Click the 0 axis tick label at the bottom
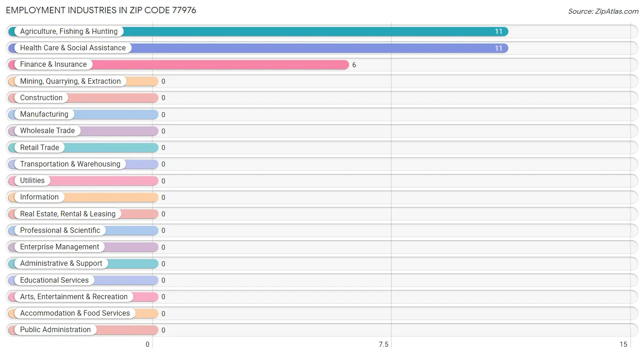Viewport: 644px width, 355px height. coord(147,344)
